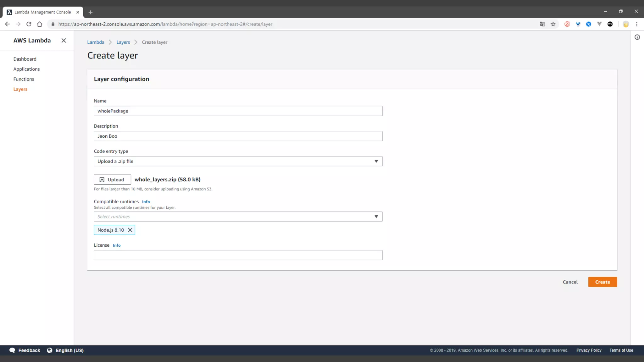
Task: Remove the Node.js 8.10 runtime tag
Action: pyautogui.click(x=130, y=230)
